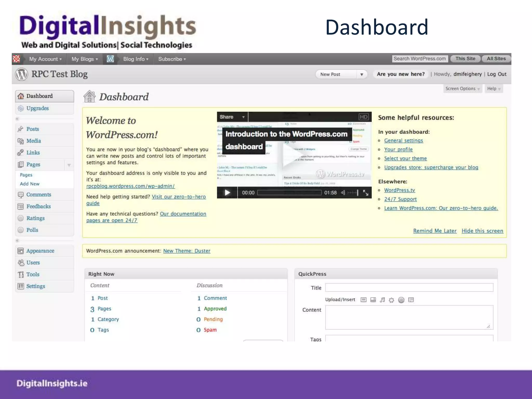Click the Add Poll circle icon in QuickPress
The width and height of the screenshot is (532, 399).
pyautogui.click(x=401, y=300)
